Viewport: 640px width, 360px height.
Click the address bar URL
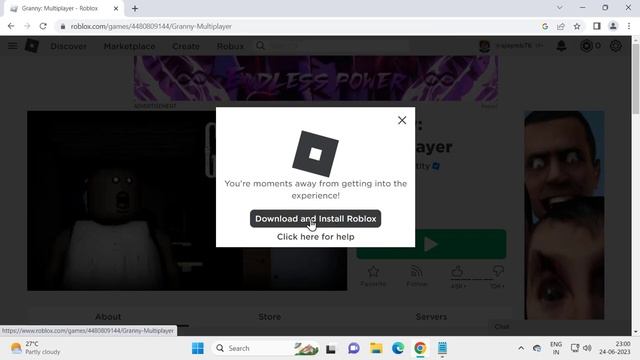click(x=151, y=26)
